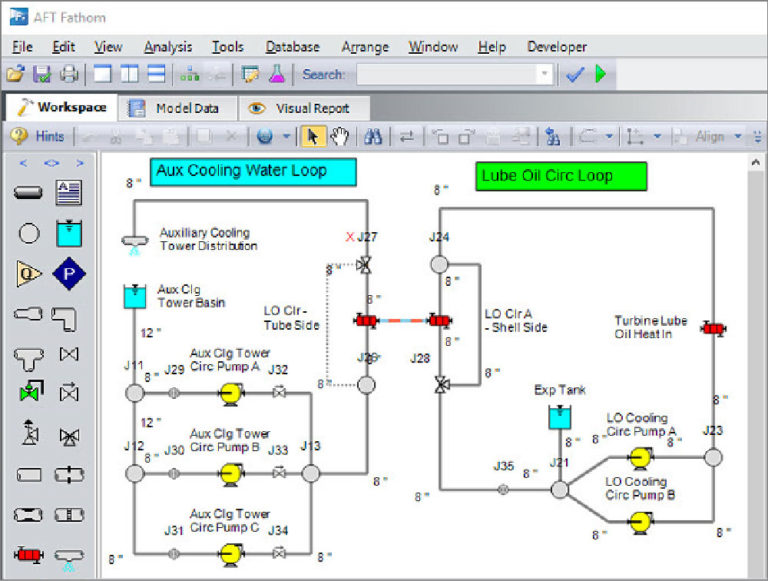Click the Align button
Image resolution: width=768 pixels, height=581 pixels.
point(701,137)
